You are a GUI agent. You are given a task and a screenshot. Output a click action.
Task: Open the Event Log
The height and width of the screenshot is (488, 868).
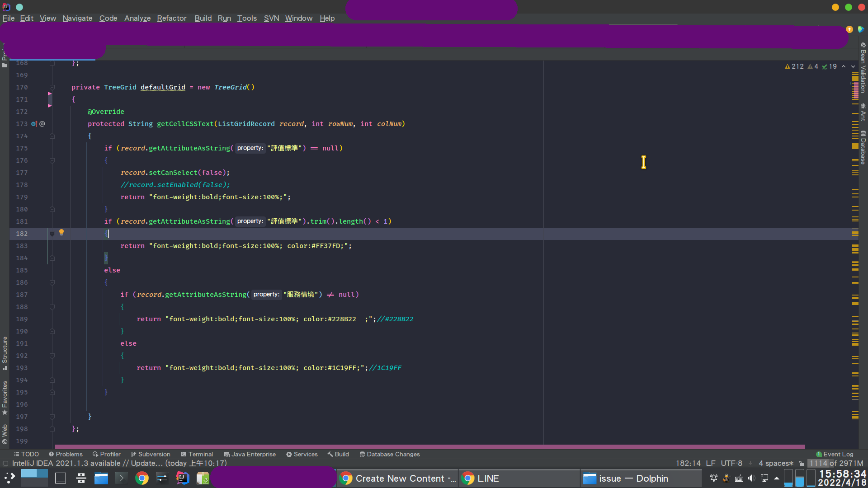click(835, 454)
